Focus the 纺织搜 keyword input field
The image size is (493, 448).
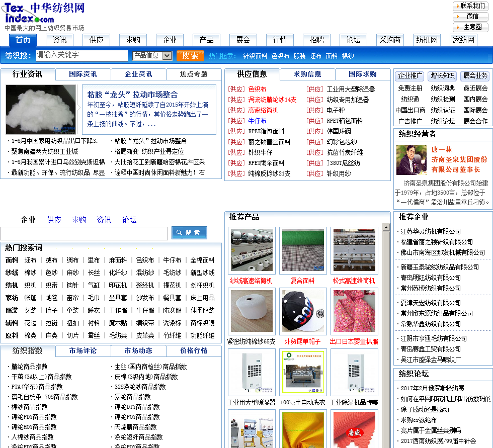coord(81,56)
